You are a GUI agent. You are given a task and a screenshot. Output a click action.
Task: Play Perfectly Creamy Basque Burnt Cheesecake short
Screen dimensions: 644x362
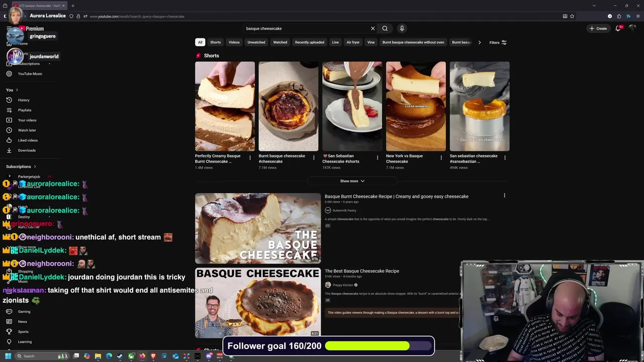(225, 106)
